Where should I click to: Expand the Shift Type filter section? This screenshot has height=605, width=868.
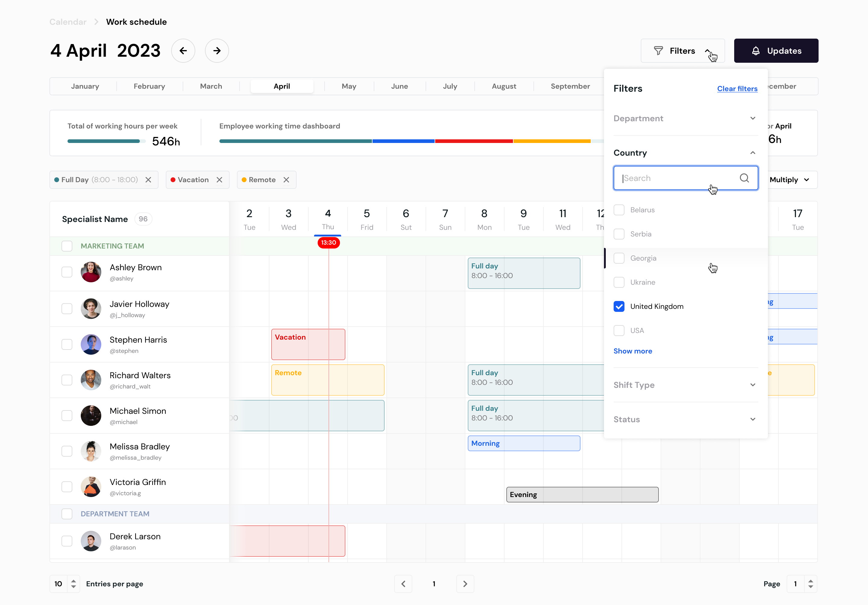click(x=685, y=385)
